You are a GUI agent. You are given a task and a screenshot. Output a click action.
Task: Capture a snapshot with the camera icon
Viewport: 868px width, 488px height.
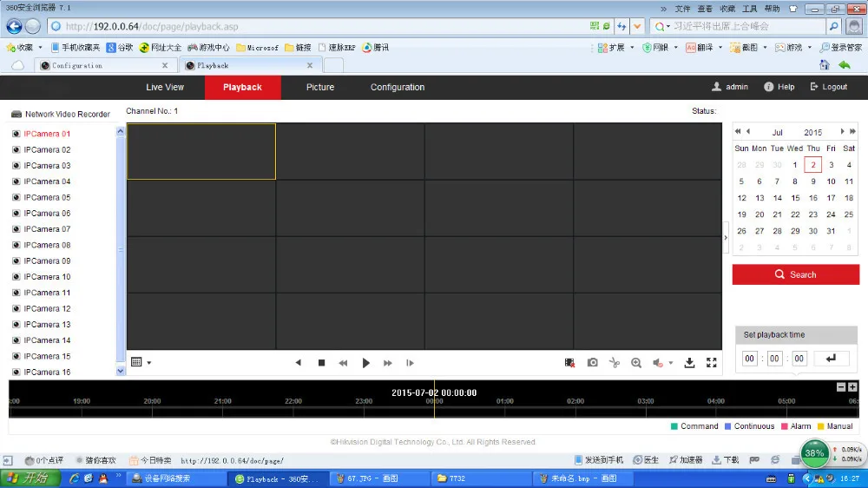coord(592,363)
